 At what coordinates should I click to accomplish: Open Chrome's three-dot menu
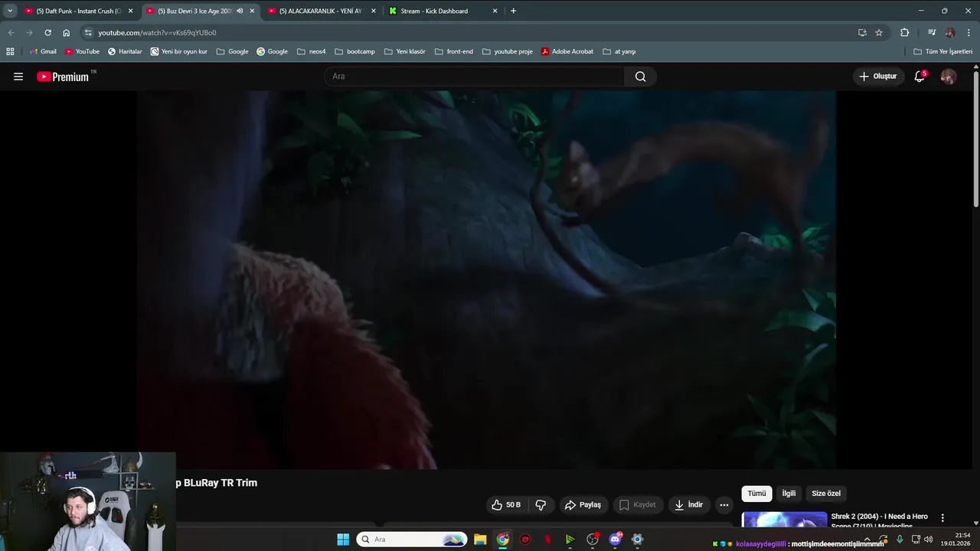(969, 33)
